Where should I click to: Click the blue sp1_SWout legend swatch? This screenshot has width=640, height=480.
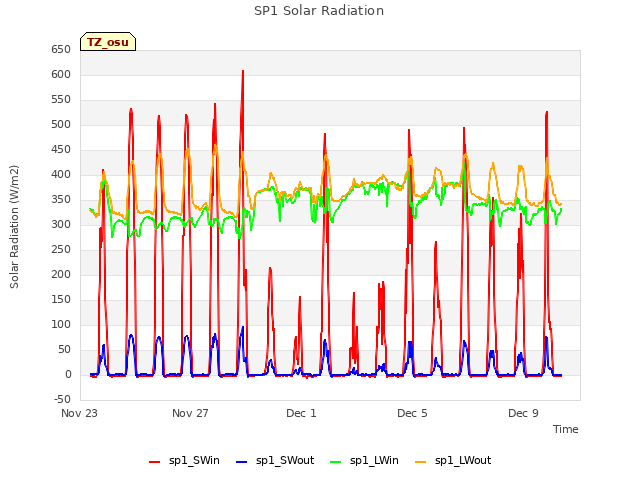click(x=242, y=461)
